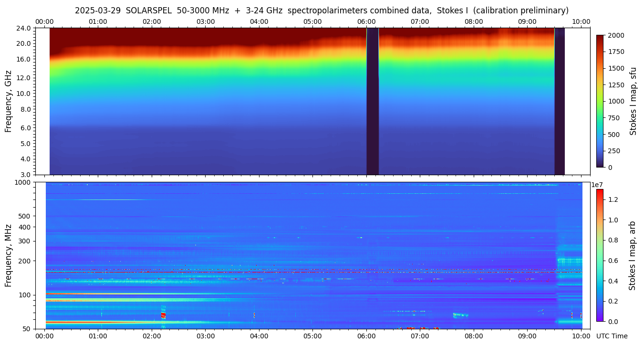644x346 pixels.
Task: Click the 24.0 tick on GHz axis
Action: click(x=25, y=28)
